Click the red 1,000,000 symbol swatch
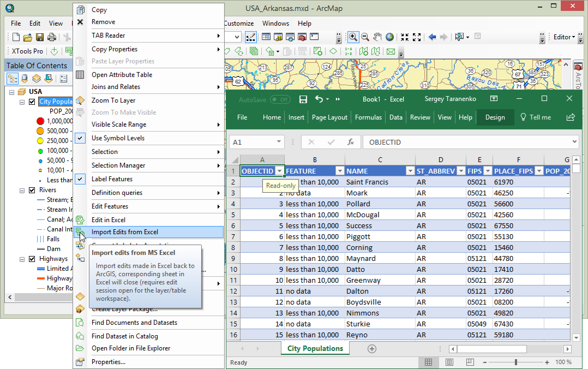This screenshot has height=369, width=588. point(40,121)
